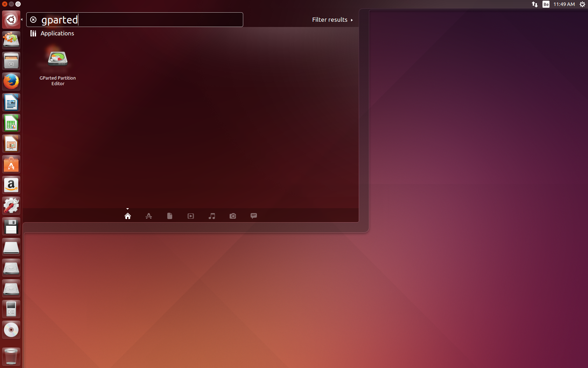Open the flat removable drive launcher icon

click(11, 247)
